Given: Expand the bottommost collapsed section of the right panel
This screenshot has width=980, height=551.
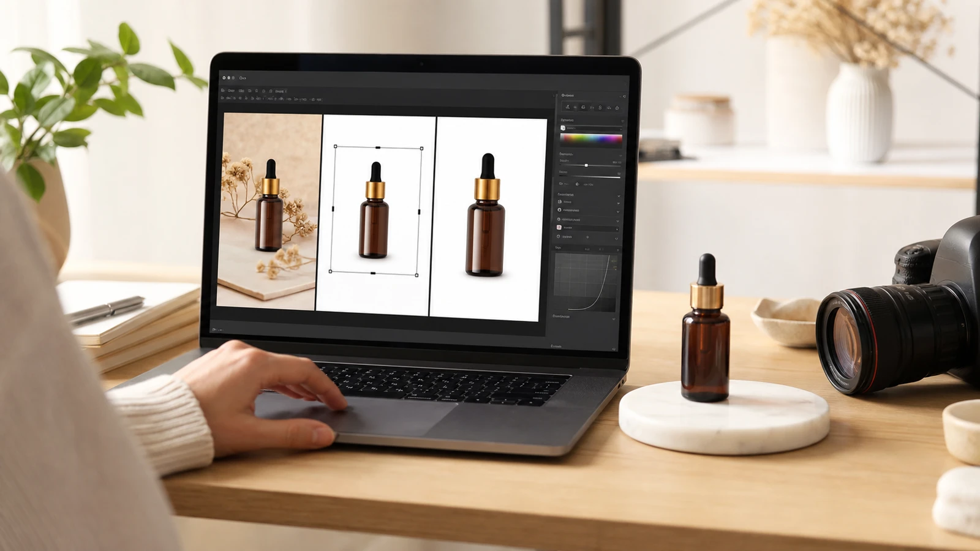Looking at the screenshot, I should (614, 349).
